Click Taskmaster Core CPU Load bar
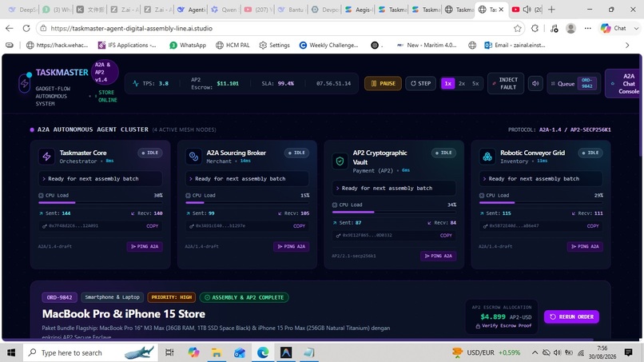The width and height of the screenshot is (644, 362). point(101,202)
